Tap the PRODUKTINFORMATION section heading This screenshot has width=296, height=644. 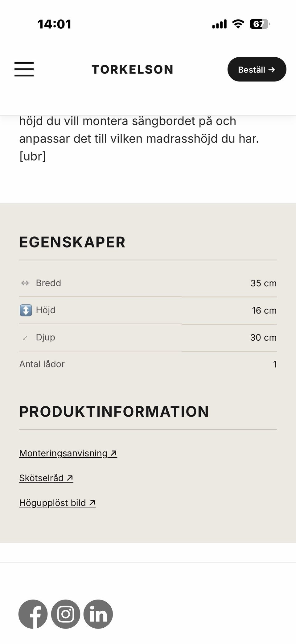tap(114, 412)
